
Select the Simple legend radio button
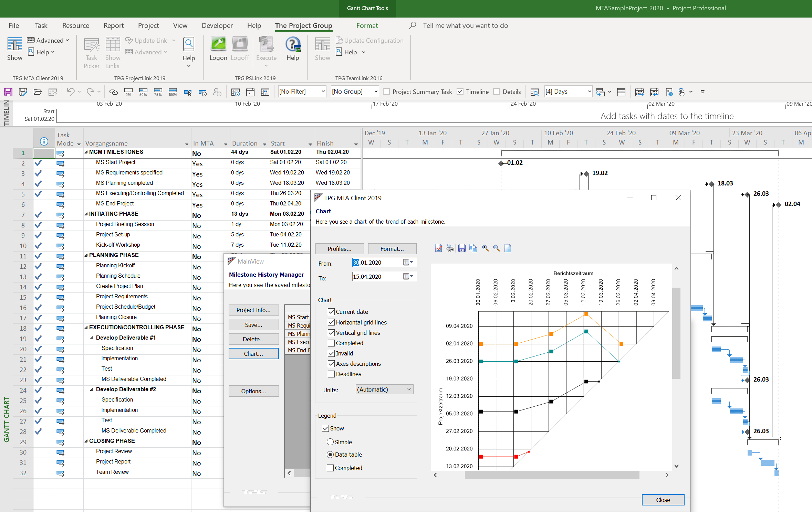(330, 442)
